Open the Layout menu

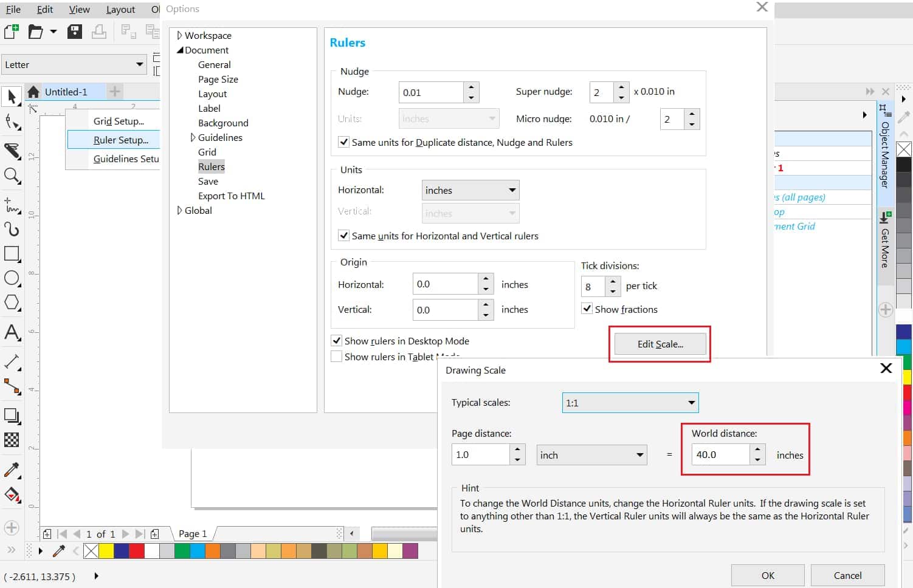(120, 9)
